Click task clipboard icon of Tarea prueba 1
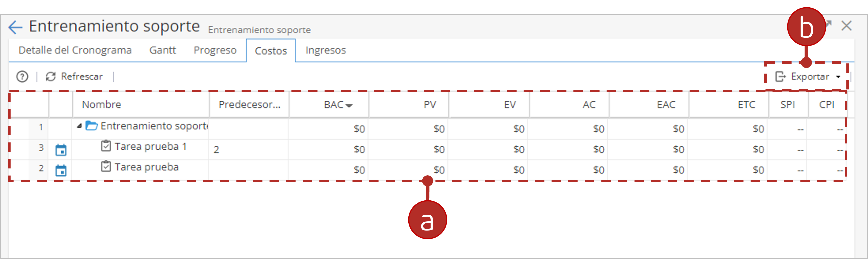Viewport: 868px width, 259px height. pyautogui.click(x=106, y=146)
